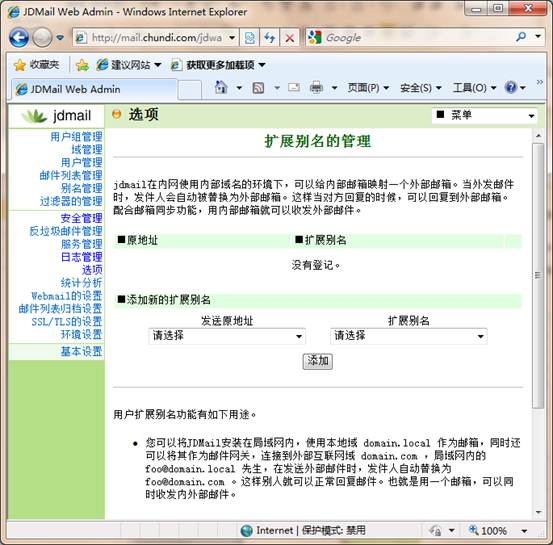
Task: Open SSL/TLS的设置 in sidebar
Action: click(x=67, y=321)
